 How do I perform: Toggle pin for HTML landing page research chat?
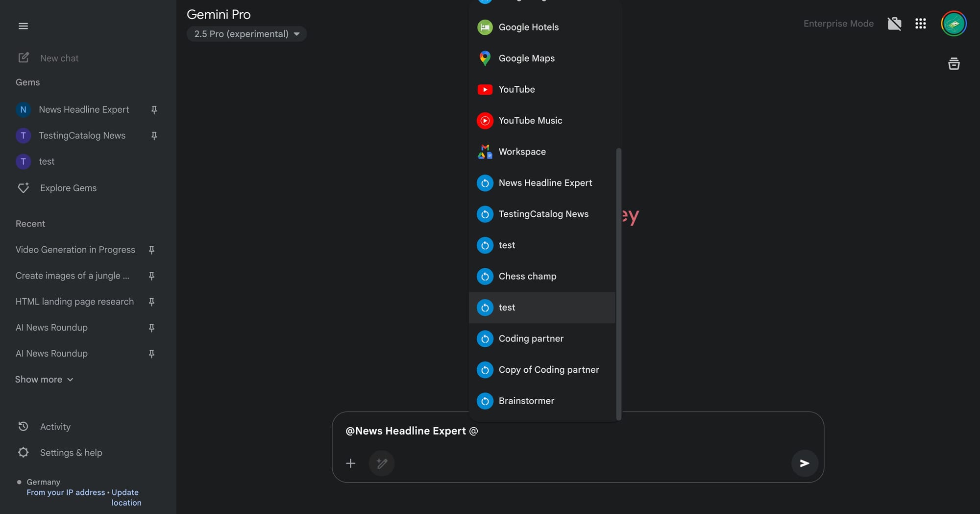[x=151, y=302]
